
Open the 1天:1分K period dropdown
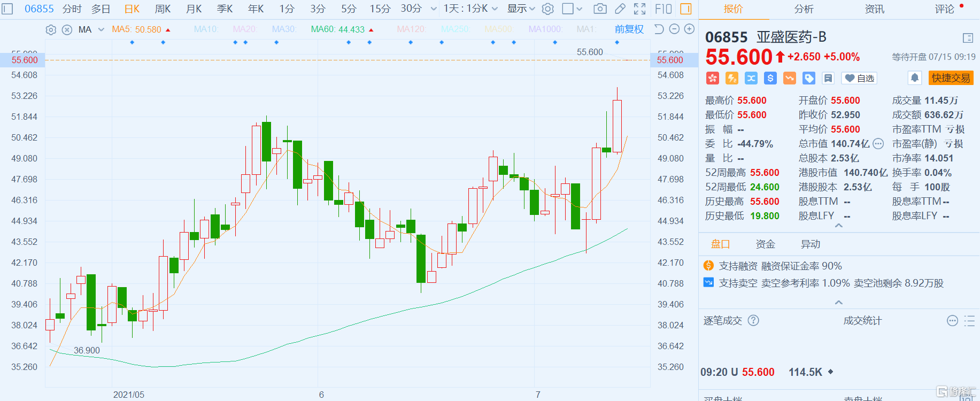click(470, 9)
